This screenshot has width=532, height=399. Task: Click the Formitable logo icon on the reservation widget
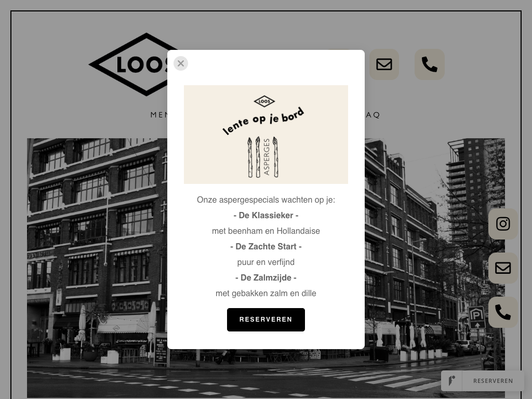click(x=451, y=381)
